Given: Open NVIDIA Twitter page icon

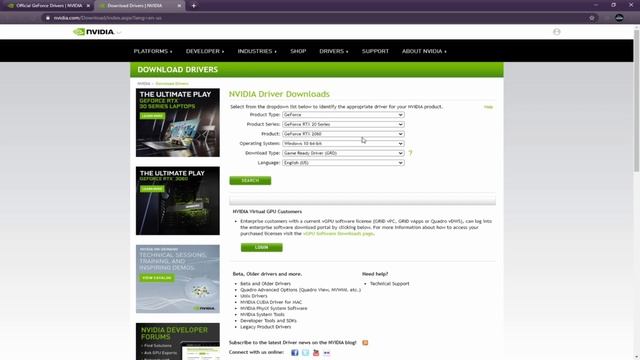Looking at the screenshot, I should tap(305, 353).
